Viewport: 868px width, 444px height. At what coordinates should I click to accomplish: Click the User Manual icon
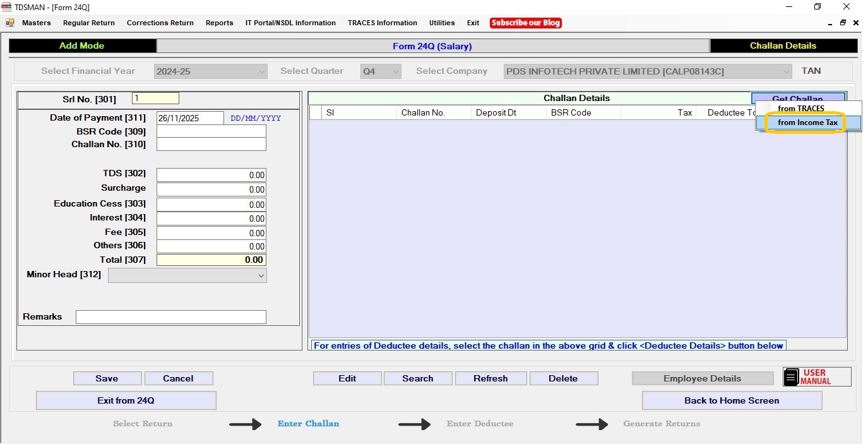click(x=816, y=377)
